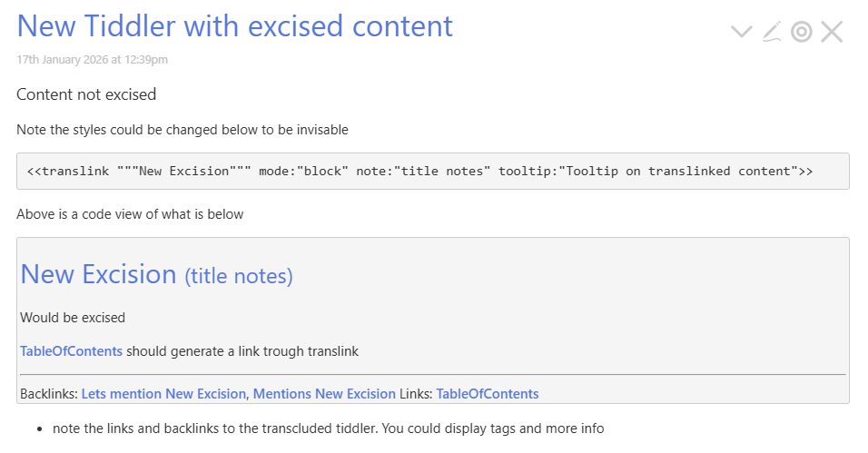Click the 'Note the styles' paragraph
The width and height of the screenshot is (868, 453).
(182, 130)
